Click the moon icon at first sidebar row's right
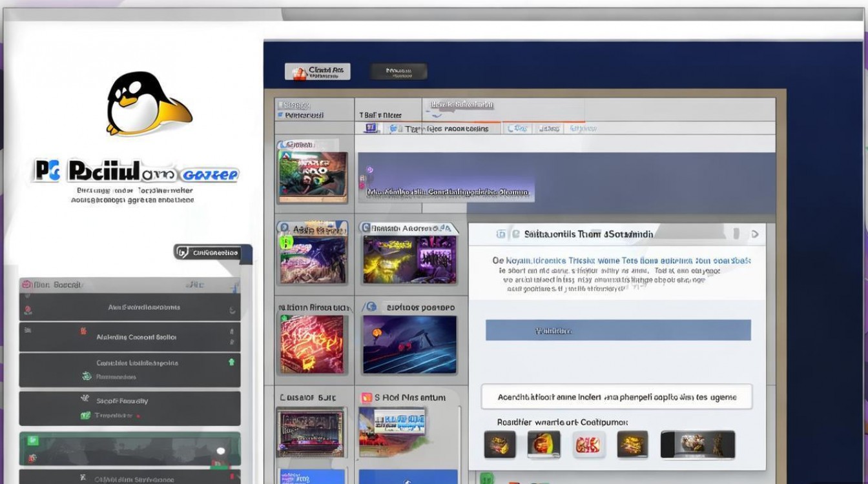This screenshot has height=484, width=868. [x=232, y=310]
